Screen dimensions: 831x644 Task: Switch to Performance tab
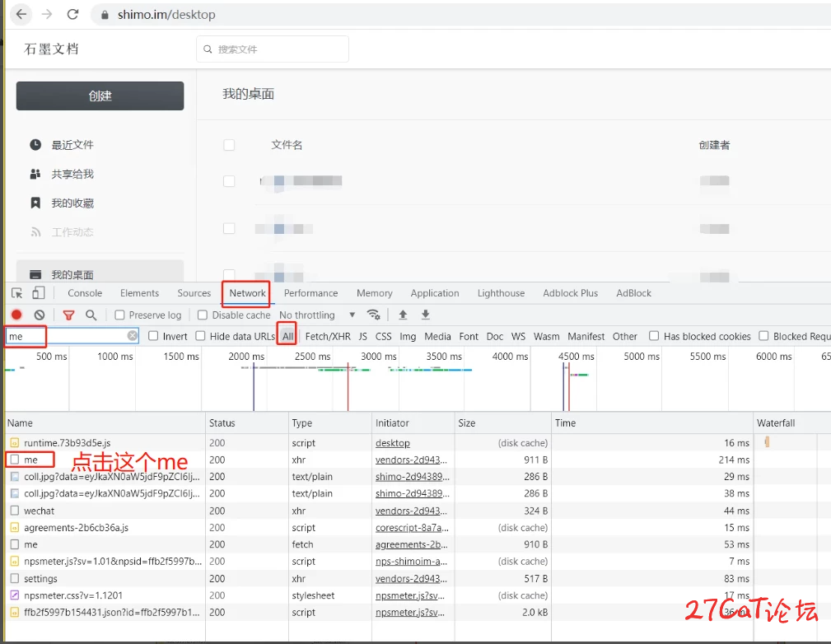pyautogui.click(x=310, y=293)
